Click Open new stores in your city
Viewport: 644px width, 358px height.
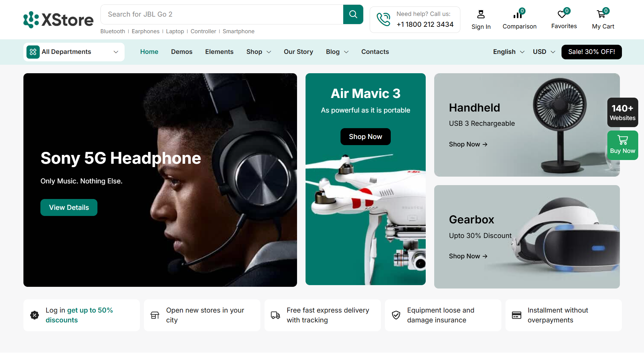point(205,315)
